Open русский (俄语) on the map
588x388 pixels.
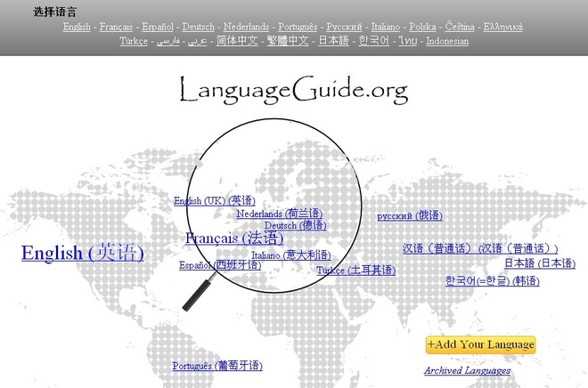click(410, 215)
